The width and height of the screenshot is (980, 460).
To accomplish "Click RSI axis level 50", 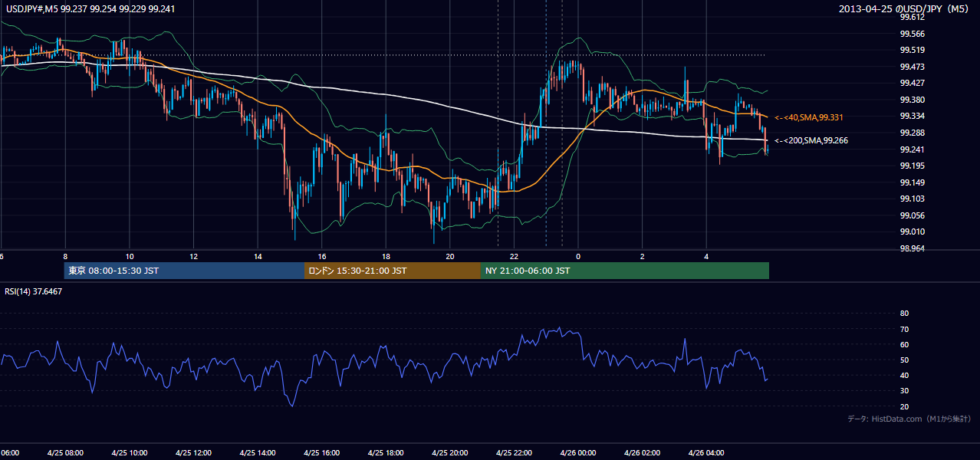I will tap(904, 360).
